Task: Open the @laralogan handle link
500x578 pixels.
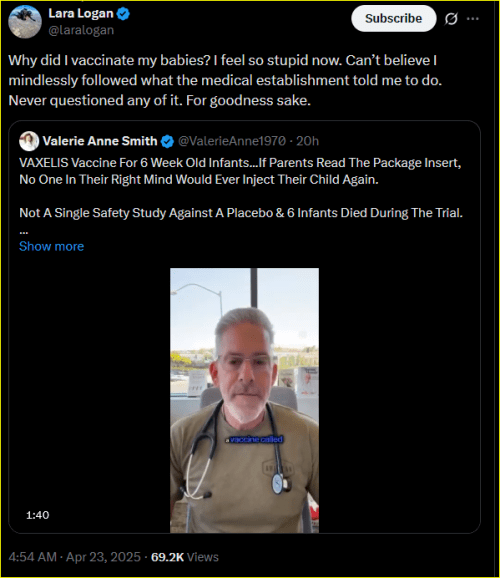Action: 81,30
